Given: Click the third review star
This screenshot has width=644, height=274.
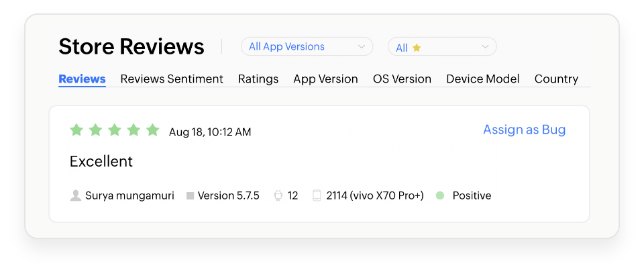Looking at the screenshot, I should 115,130.
